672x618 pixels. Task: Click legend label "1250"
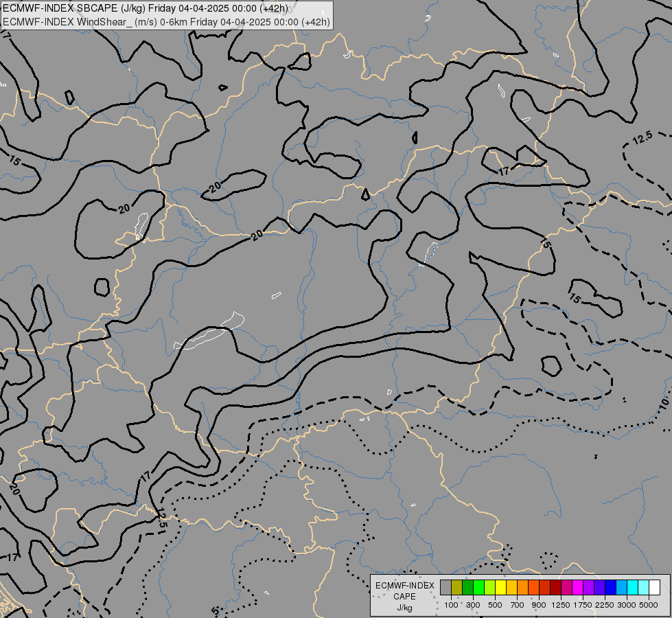tap(561, 605)
